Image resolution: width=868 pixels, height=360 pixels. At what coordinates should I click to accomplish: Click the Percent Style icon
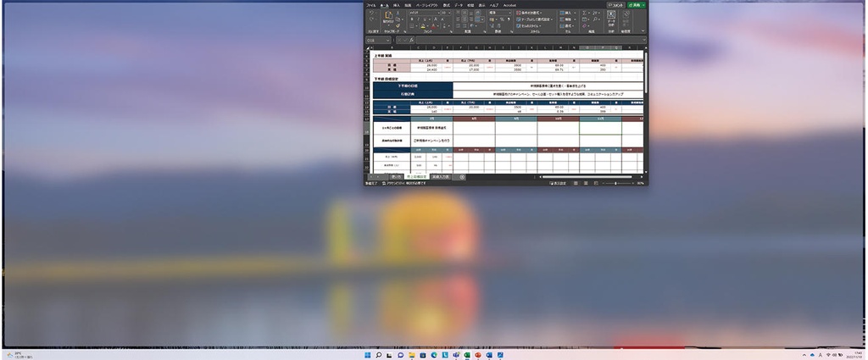(x=502, y=19)
